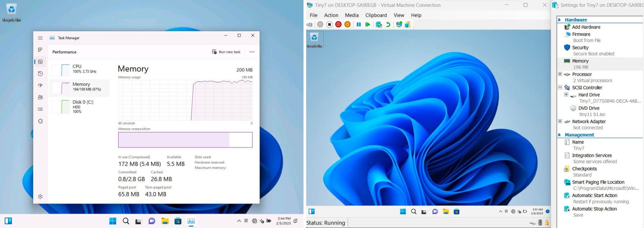
Task: Open the Services page in Task Manager
Action: 40,121
